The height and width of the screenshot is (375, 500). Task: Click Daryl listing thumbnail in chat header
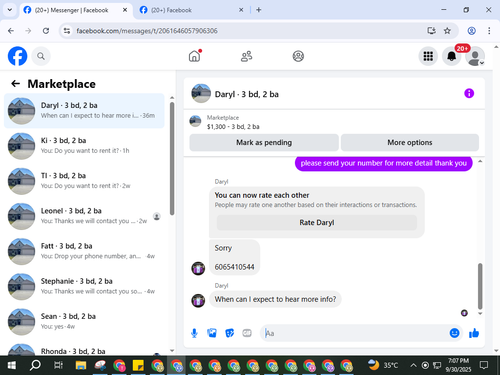pyautogui.click(x=201, y=93)
